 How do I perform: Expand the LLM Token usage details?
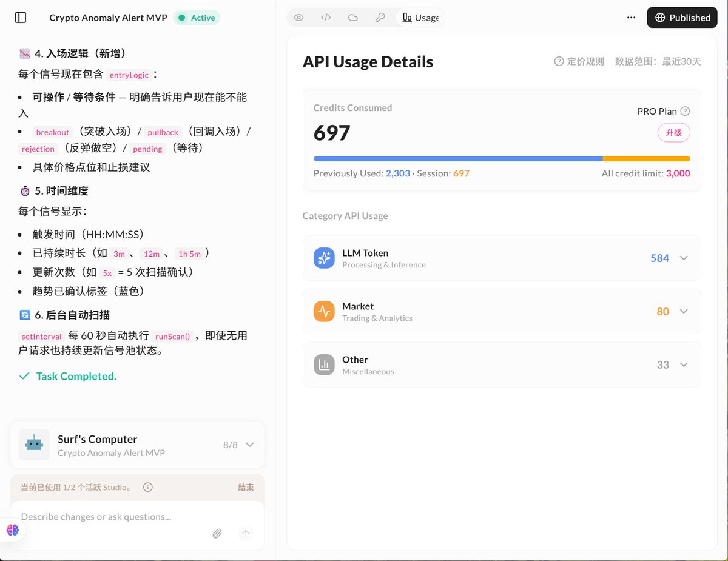point(684,258)
